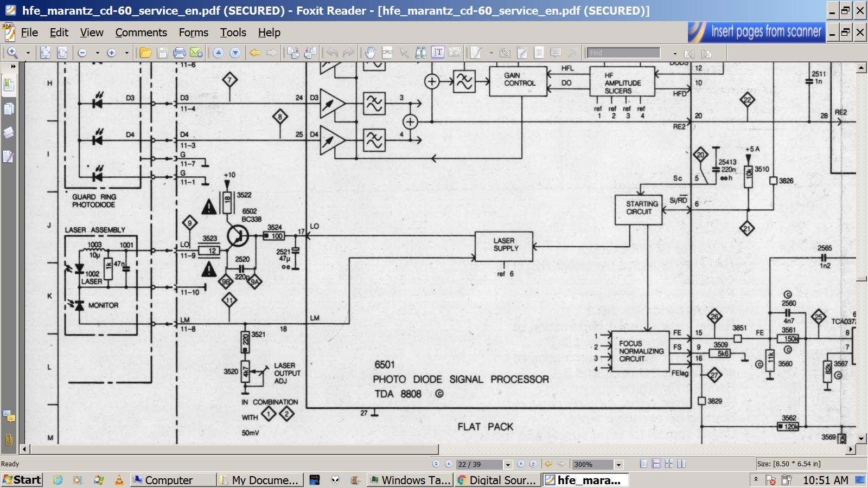Click the page number field 22 / 39
Image resolution: width=868 pixels, height=488 pixels.
(480, 465)
